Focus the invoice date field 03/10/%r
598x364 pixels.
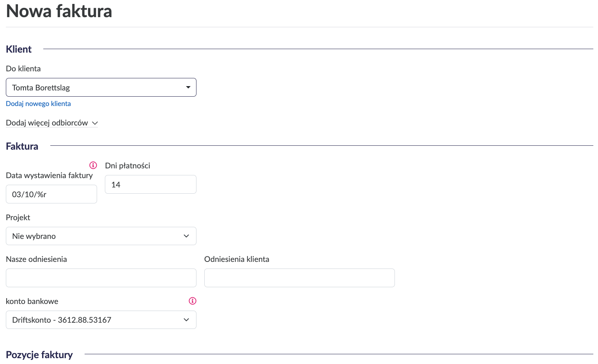51,194
